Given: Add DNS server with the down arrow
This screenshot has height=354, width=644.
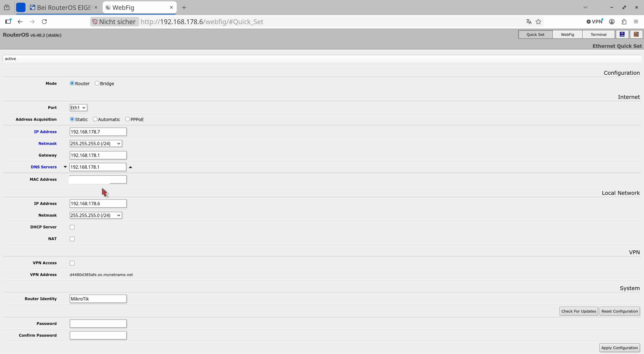Looking at the screenshot, I should coord(65,167).
